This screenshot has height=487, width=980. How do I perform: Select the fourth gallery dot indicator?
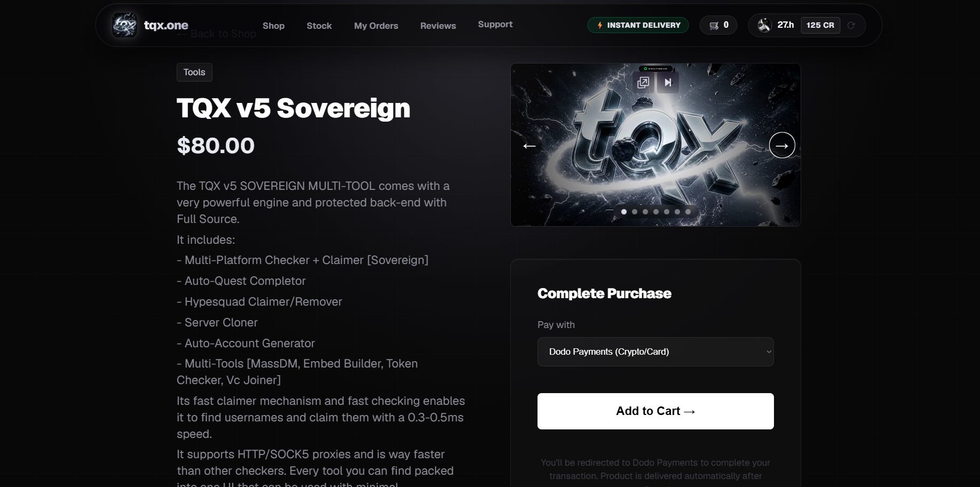pyautogui.click(x=656, y=212)
